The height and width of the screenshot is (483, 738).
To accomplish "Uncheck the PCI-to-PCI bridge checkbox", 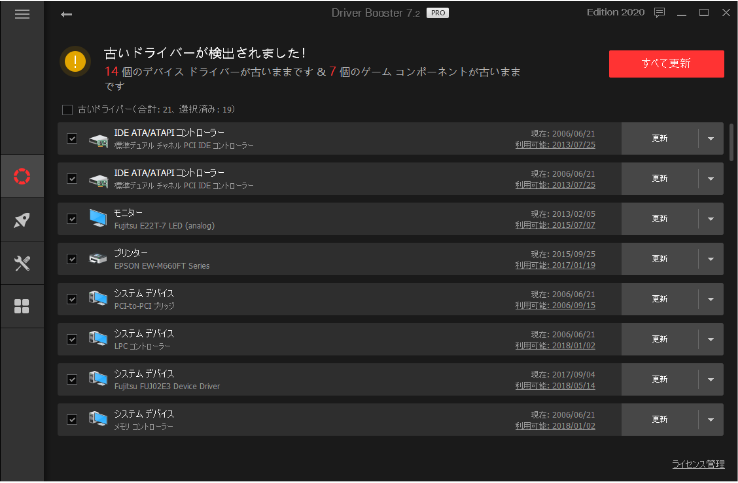I will coord(72,299).
